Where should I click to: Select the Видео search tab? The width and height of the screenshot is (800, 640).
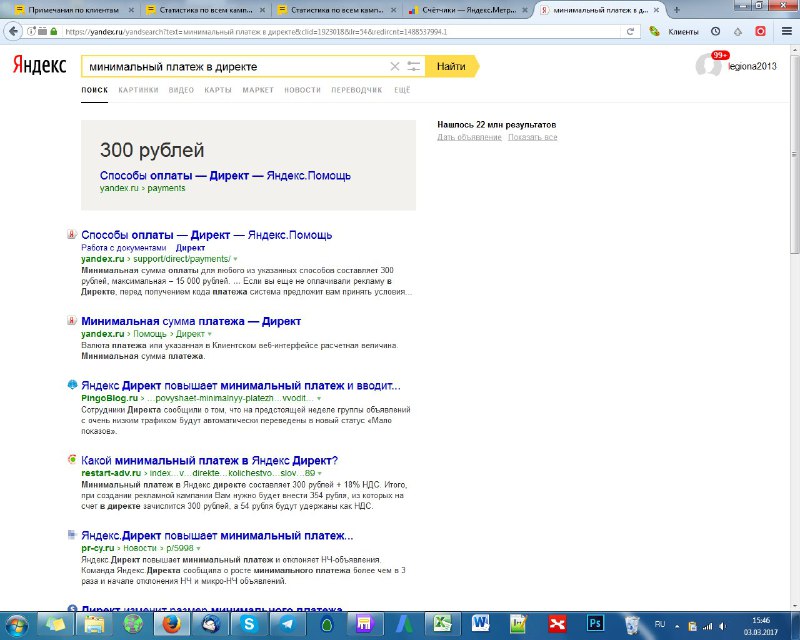(181, 90)
